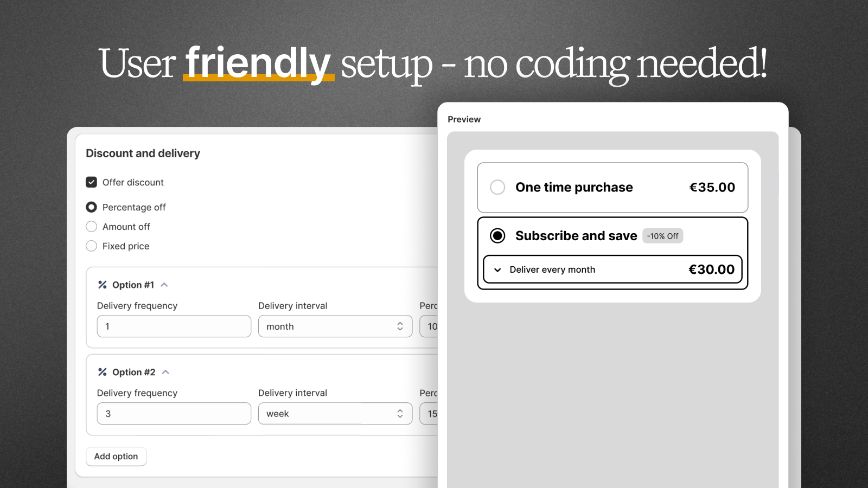Open the month delivery interval dropdown
Image resolution: width=868 pixels, height=488 pixels.
tap(335, 326)
